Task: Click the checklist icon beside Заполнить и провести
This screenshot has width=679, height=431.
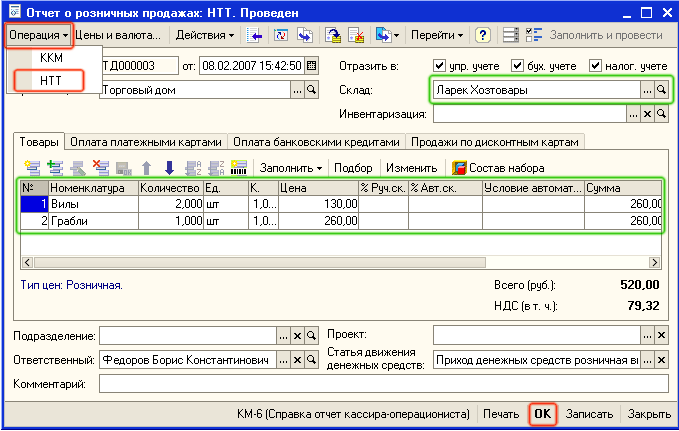Action: point(534,35)
